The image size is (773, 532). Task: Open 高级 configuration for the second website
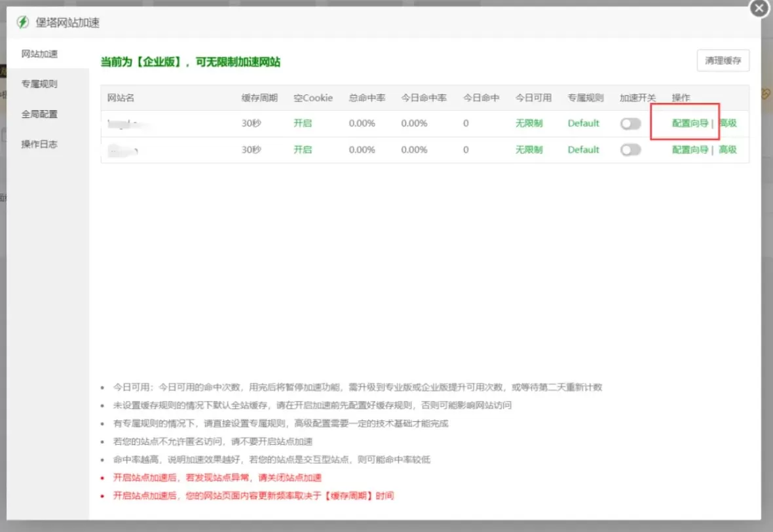pos(728,149)
